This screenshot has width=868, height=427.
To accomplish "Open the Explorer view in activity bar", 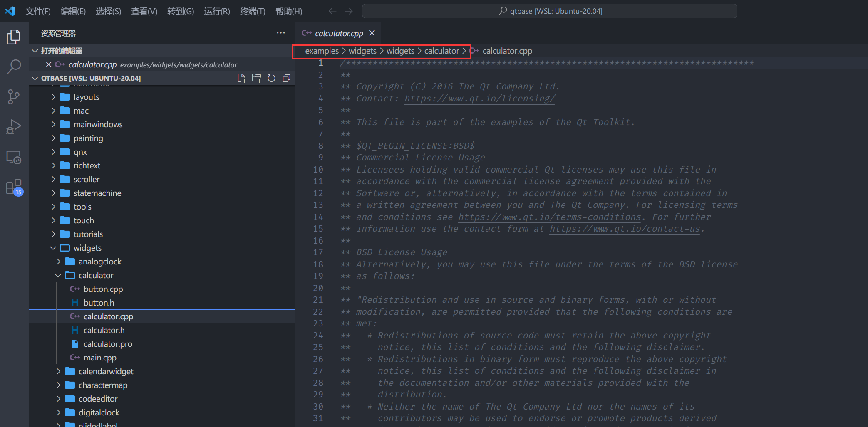I will pos(14,37).
